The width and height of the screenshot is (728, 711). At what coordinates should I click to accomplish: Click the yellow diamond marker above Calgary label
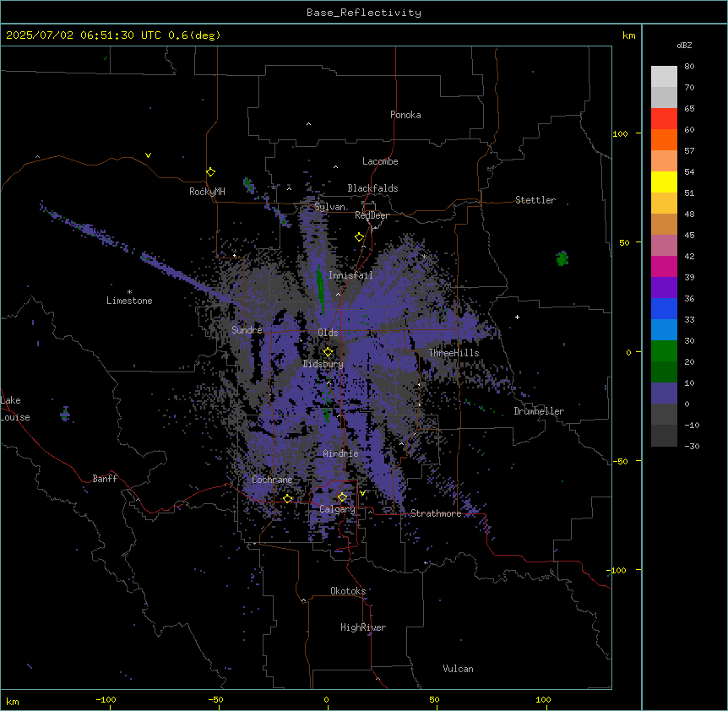[x=342, y=497]
